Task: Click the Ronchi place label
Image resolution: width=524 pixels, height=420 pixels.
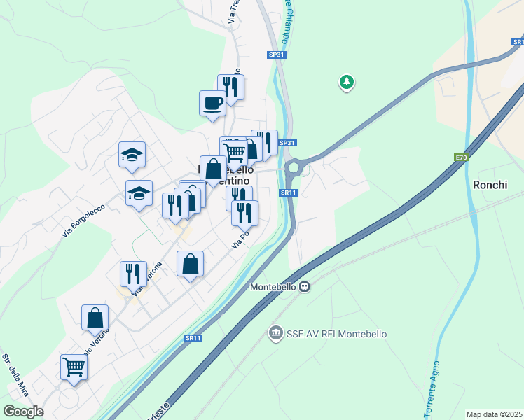Action: (x=490, y=185)
